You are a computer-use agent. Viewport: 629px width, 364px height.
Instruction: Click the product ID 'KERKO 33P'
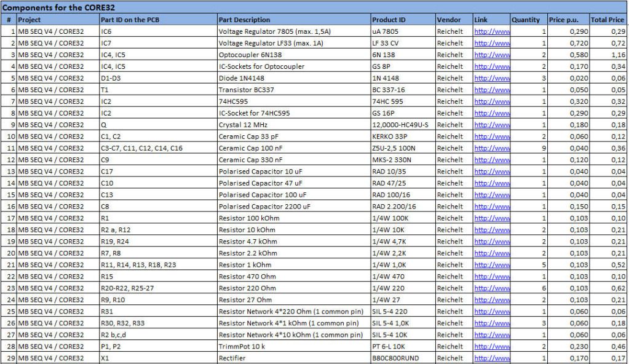(403, 136)
